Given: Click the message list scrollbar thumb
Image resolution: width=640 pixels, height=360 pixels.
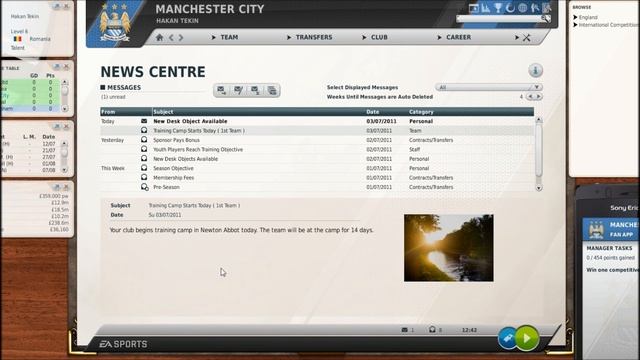Looking at the screenshot, I should (539, 150).
